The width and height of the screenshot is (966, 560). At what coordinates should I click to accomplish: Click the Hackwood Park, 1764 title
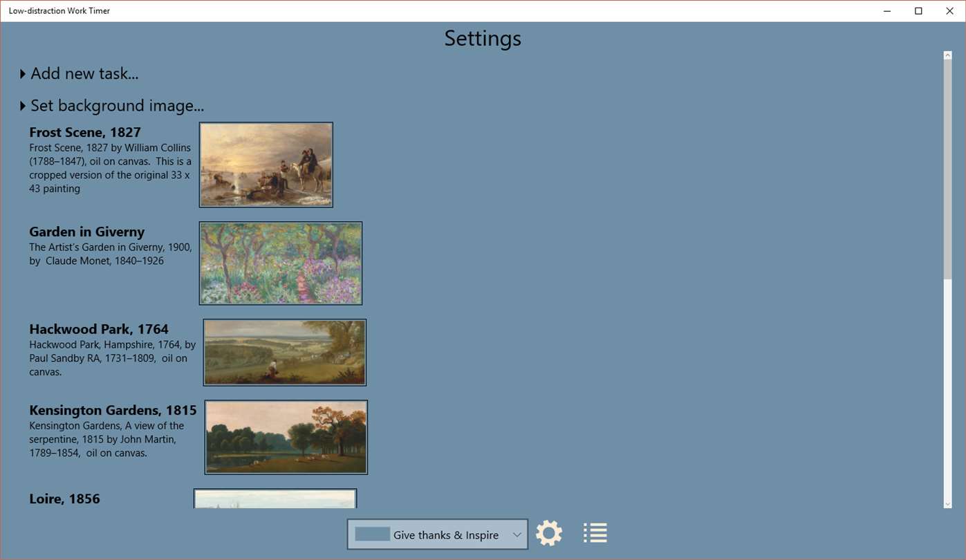(x=99, y=329)
